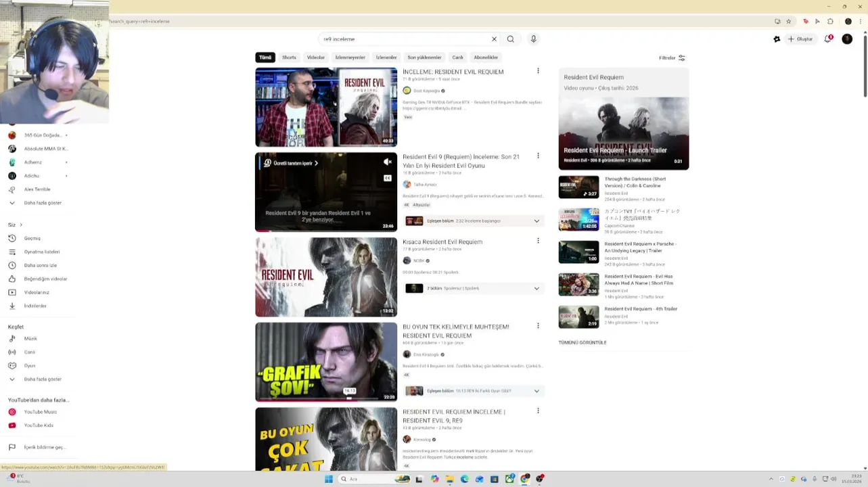
Task: Open the YouTube account avatar menu
Action: tap(847, 39)
